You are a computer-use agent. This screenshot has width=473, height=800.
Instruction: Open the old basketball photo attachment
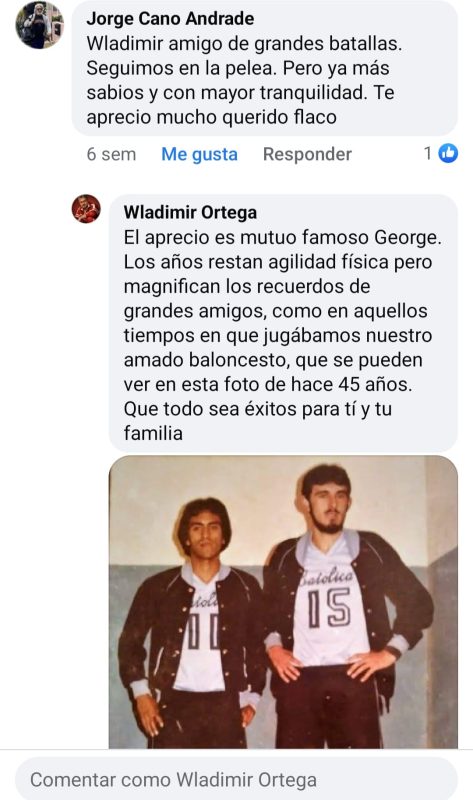(283, 602)
